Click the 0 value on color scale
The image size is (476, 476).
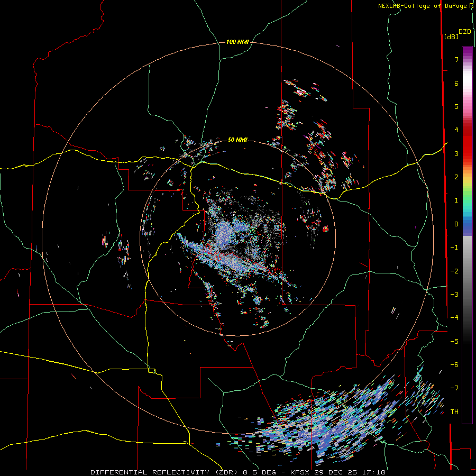456,224
